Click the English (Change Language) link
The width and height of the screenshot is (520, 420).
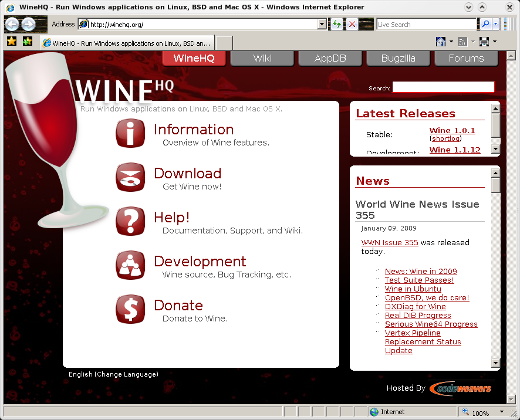pos(113,374)
